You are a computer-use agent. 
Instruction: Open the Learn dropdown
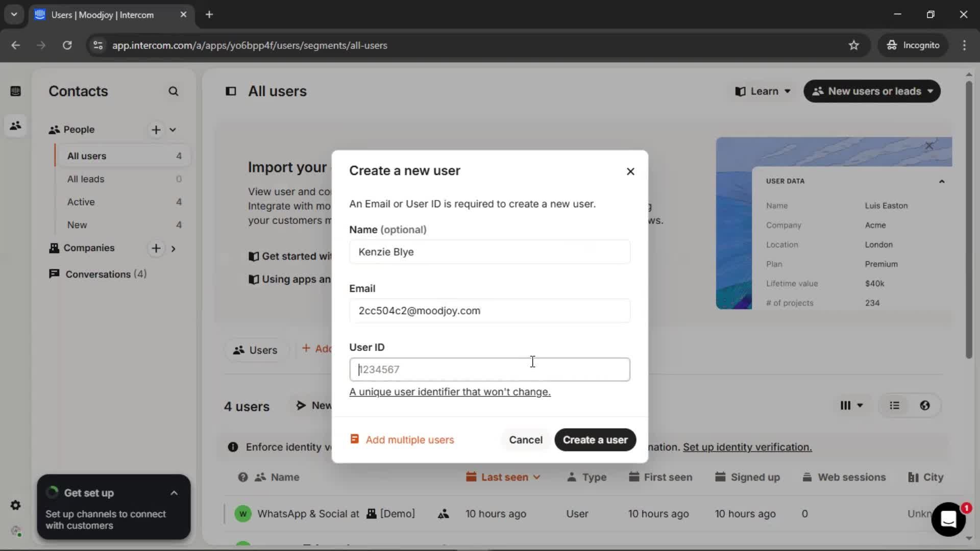763,91
